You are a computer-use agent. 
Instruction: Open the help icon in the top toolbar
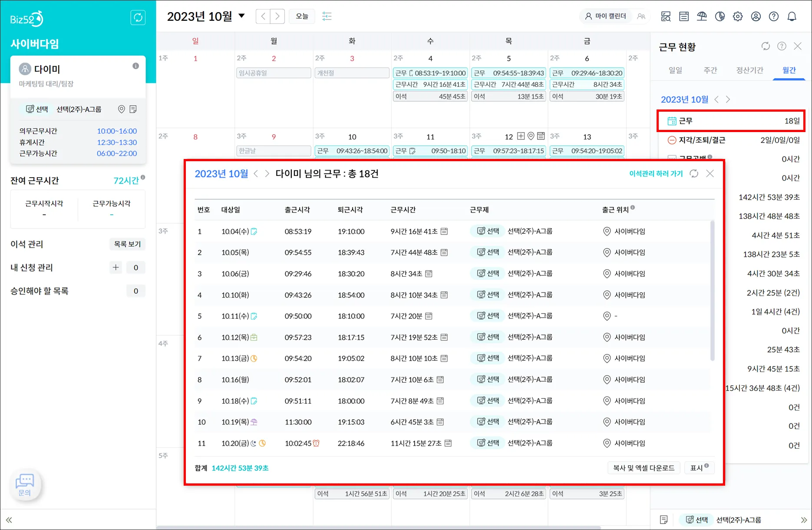[x=774, y=17]
